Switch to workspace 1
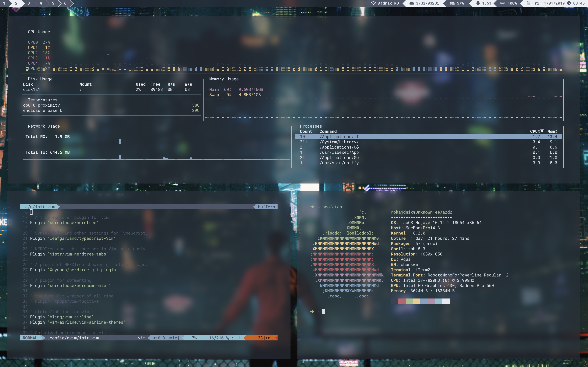The width and height of the screenshot is (588, 367). click(4, 3)
